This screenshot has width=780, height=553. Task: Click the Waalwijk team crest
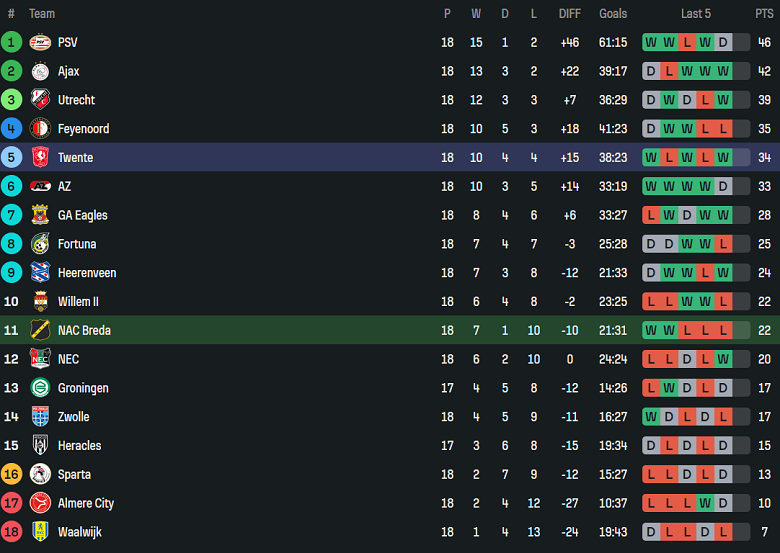pyautogui.click(x=40, y=532)
